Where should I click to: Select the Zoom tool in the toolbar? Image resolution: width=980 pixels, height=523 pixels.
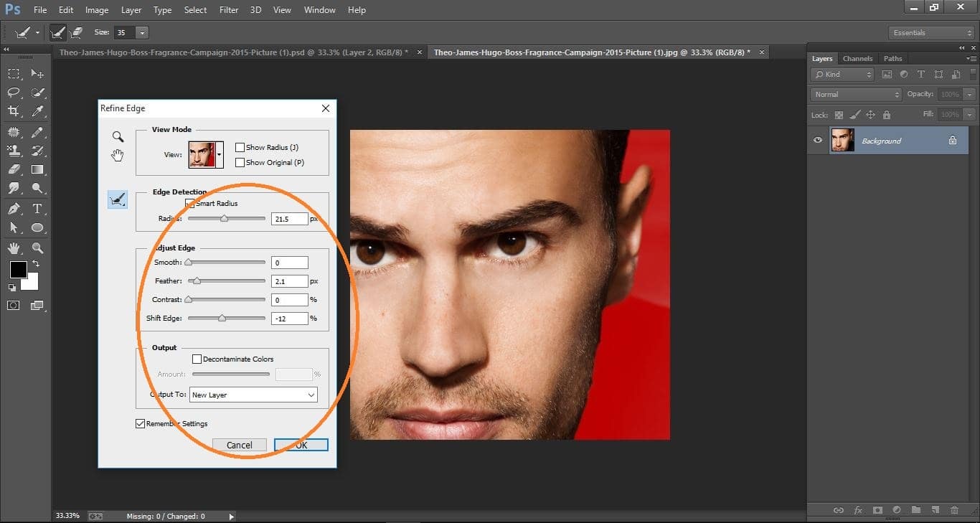37,248
